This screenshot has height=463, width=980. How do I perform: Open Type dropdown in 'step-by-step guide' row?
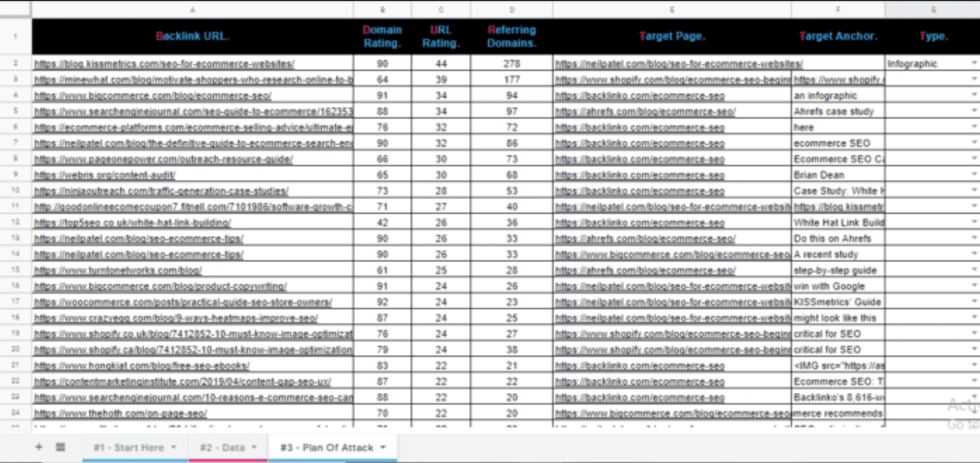pyautogui.click(x=974, y=270)
